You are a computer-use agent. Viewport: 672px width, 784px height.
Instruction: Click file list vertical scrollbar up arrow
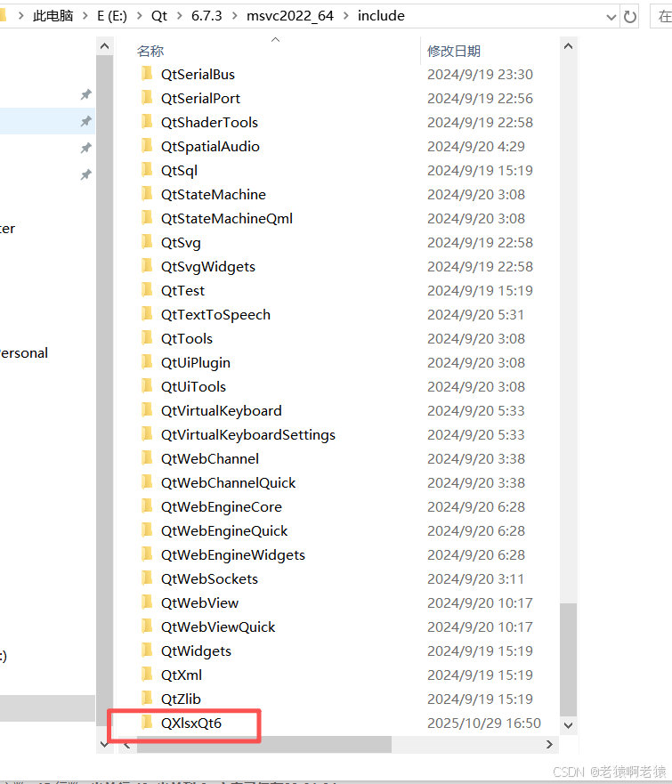coord(568,46)
